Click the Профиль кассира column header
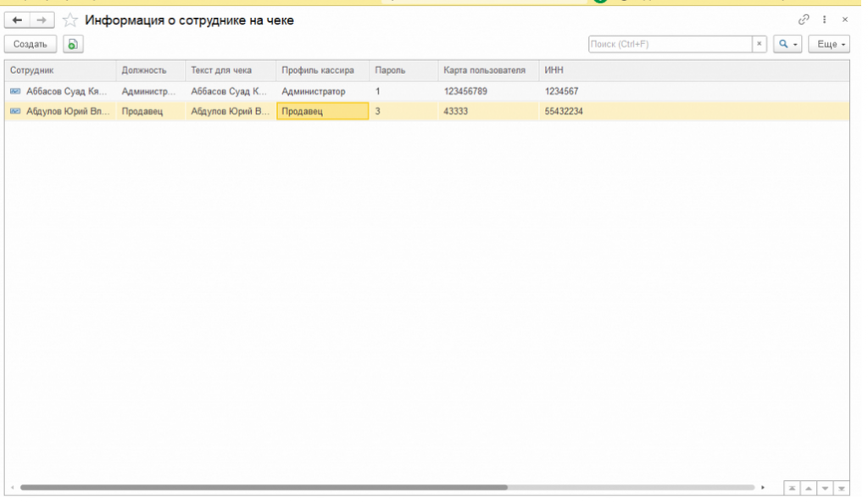Screen dimensions: 868x504 (x=323, y=70)
